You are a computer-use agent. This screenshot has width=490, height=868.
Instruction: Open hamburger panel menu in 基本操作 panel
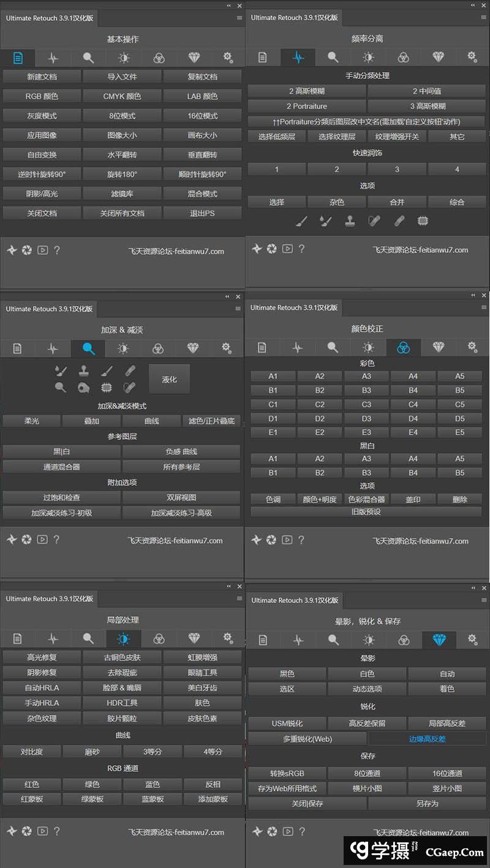point(239,18)
